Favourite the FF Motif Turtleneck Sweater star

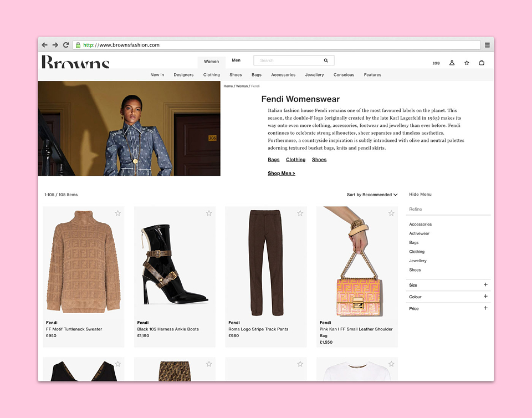coord(117,213)
